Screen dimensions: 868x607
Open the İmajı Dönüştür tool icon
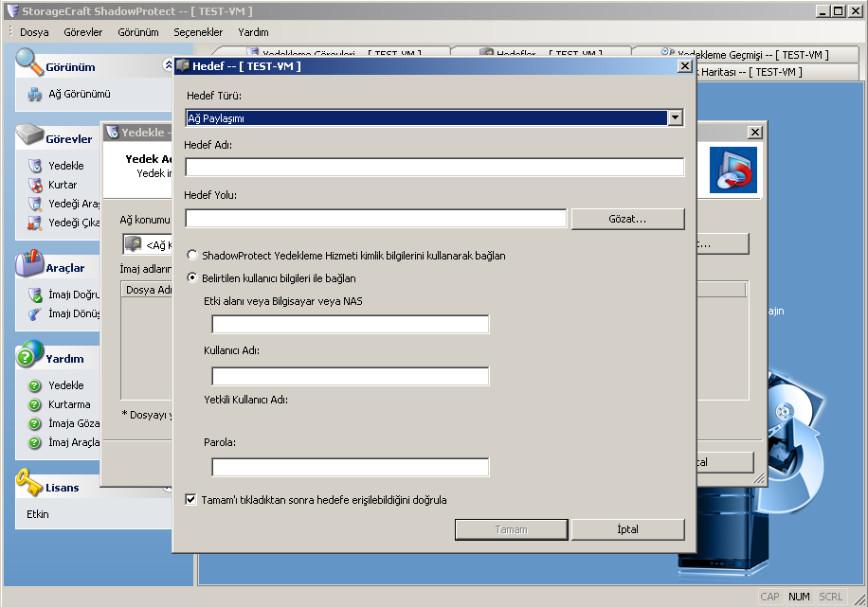click(35, 313)
